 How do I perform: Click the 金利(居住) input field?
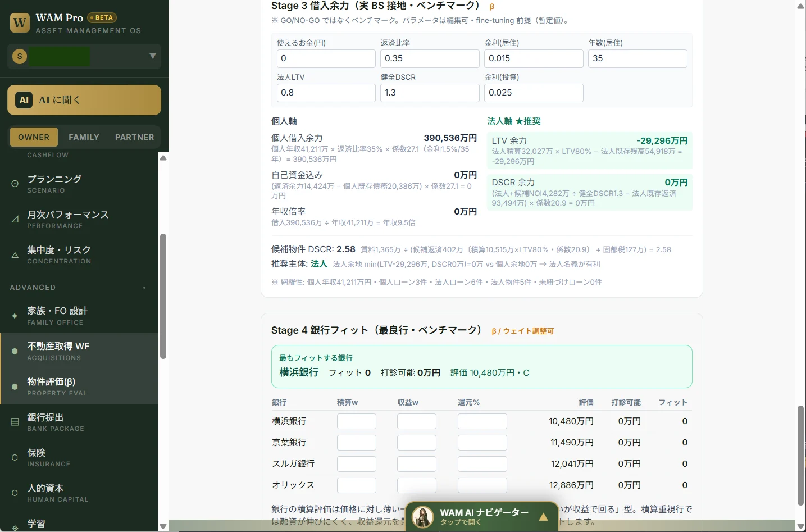(x=534, y=58)
